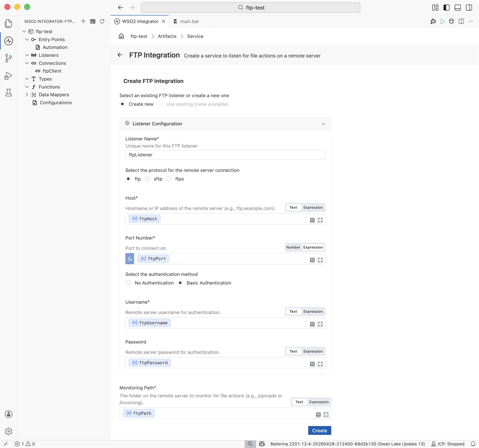
Task: Go back using arrow beside FTP Integration
Action: [120, 55]
